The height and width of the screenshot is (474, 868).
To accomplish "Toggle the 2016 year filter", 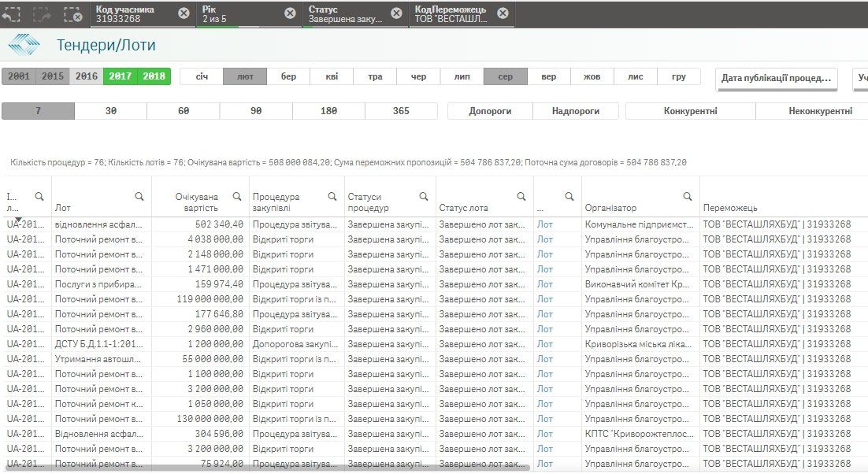I will (x=87, y=76).
